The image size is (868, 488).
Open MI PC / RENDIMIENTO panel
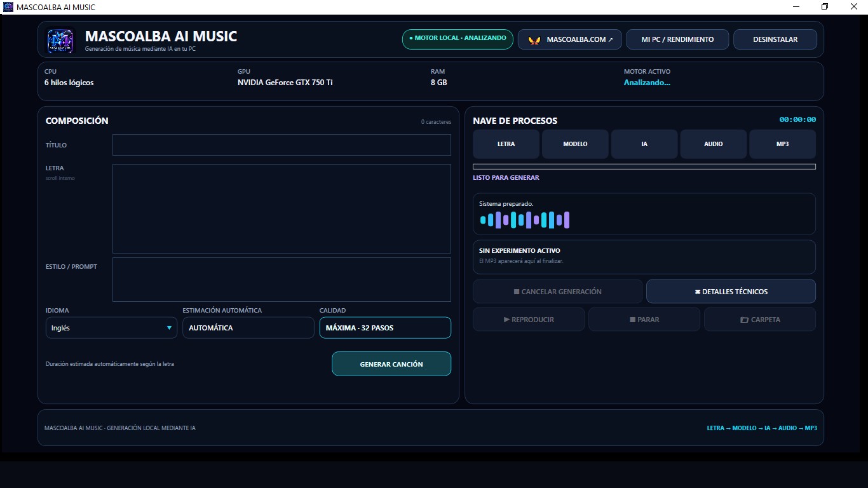point(677,39)
